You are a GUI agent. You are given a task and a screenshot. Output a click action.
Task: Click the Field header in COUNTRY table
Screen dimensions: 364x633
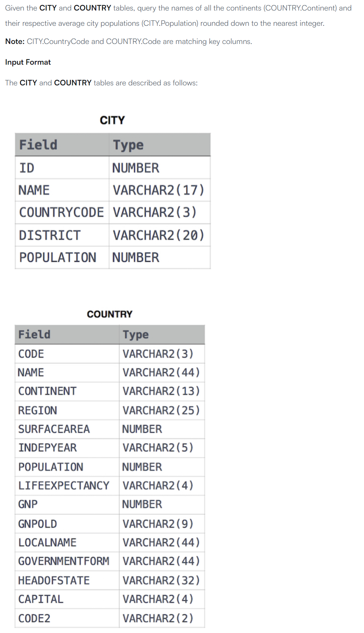[x=67, y=335]
